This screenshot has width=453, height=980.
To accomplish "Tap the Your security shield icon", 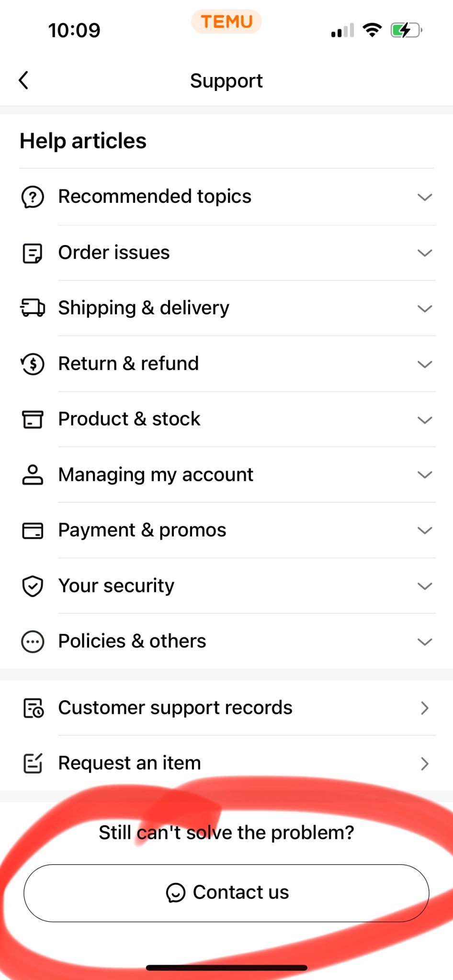I will (x=33, y=586).
